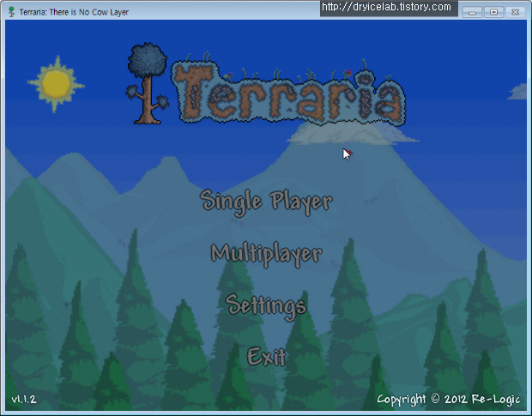The width and height of the screenshot is (532, 416).
Task: Click the window title 'Terraria: There is No Cow Layer'
Action: 74,12
